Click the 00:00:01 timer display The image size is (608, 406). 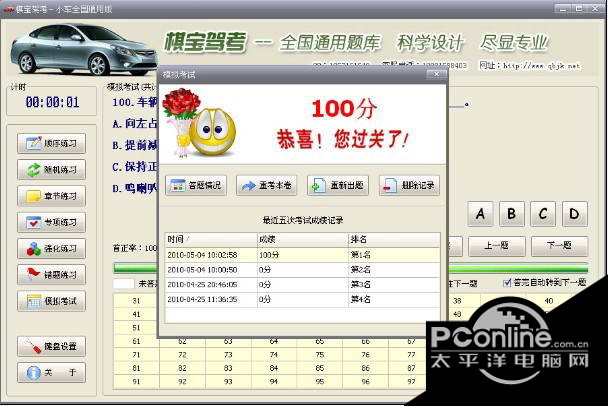coord(52,102)
